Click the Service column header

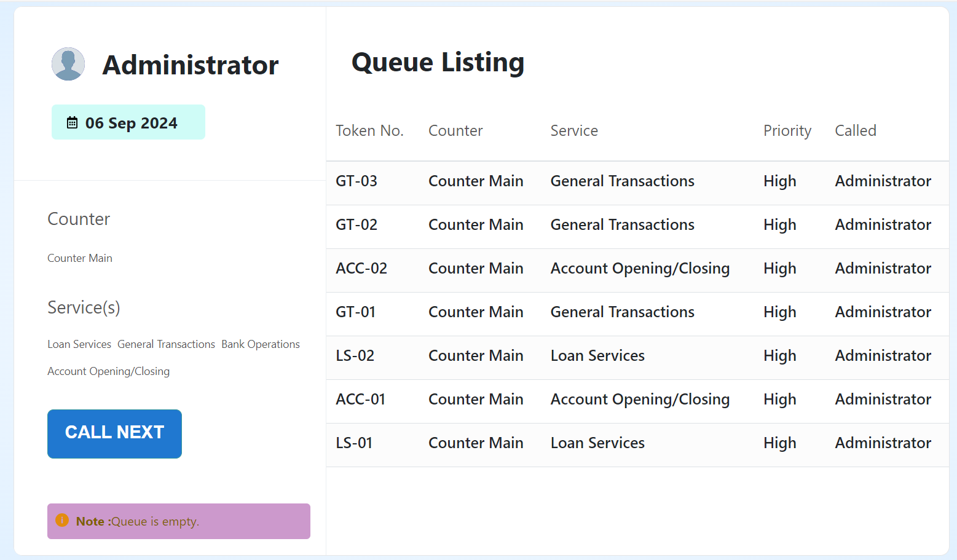(574, 131)
